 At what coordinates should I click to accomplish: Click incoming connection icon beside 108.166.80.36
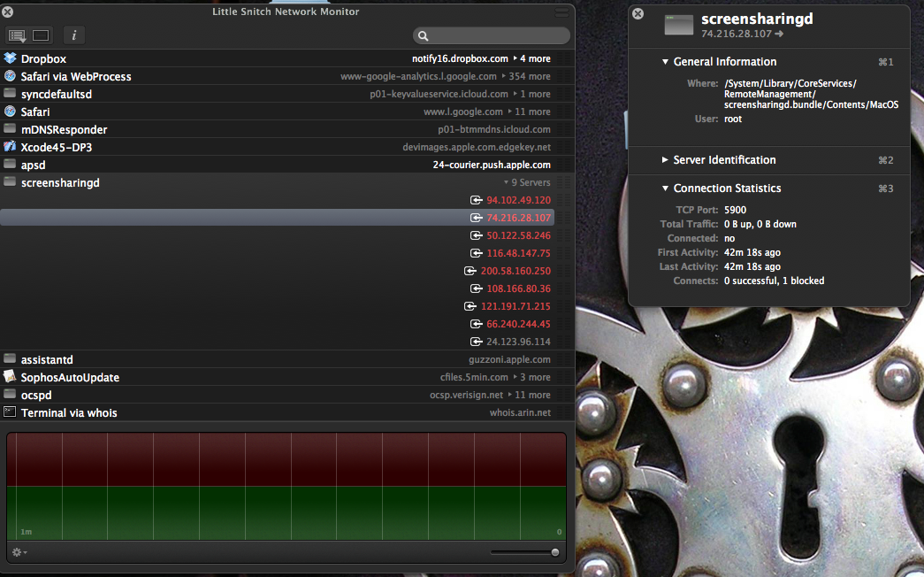pos(476,288)
